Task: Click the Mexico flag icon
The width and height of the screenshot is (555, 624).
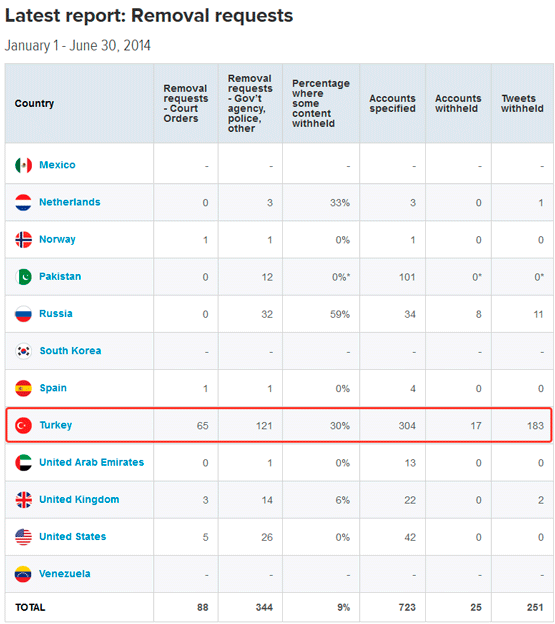Action: pos(23,165)
